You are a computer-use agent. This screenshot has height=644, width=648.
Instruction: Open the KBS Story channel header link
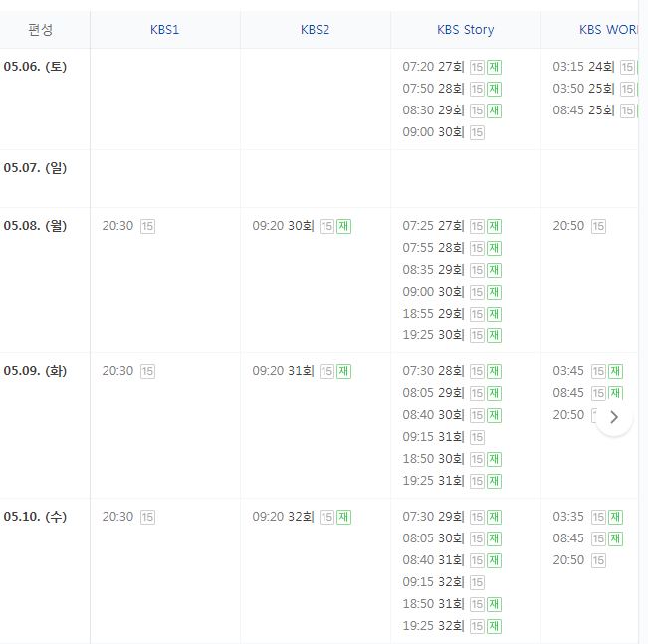click(465, 30)
